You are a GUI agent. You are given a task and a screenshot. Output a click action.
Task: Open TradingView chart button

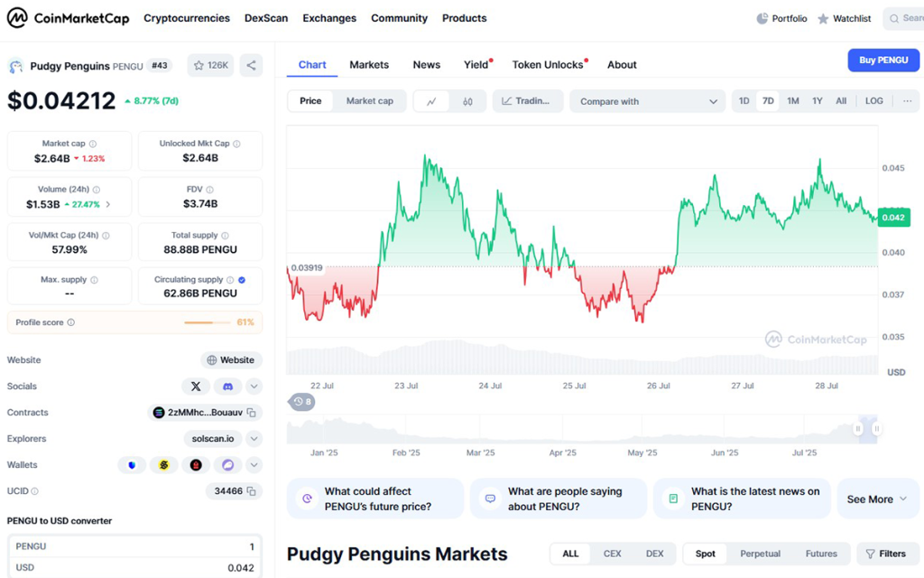(x=527, y=101)
